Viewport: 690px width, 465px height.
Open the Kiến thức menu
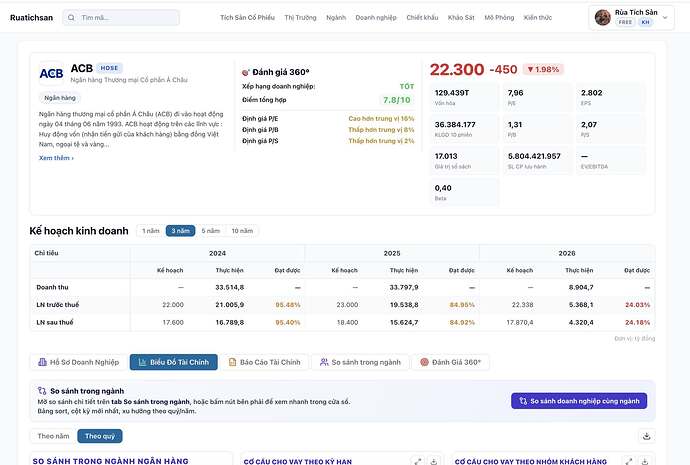tap(537, 18)
